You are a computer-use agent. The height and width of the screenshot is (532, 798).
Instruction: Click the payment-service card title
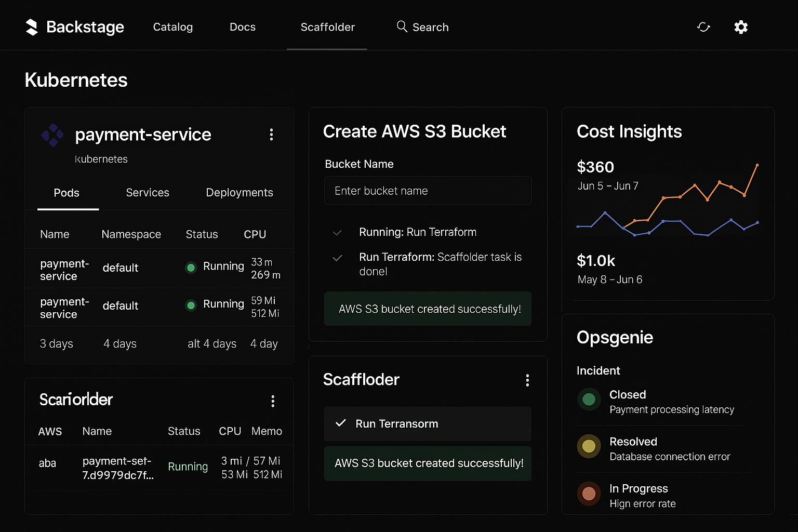[x=143, y=135]
